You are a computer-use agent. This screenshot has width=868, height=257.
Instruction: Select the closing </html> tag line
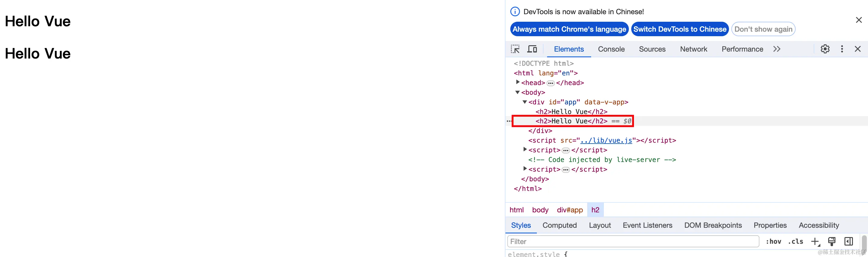(528, 189)
